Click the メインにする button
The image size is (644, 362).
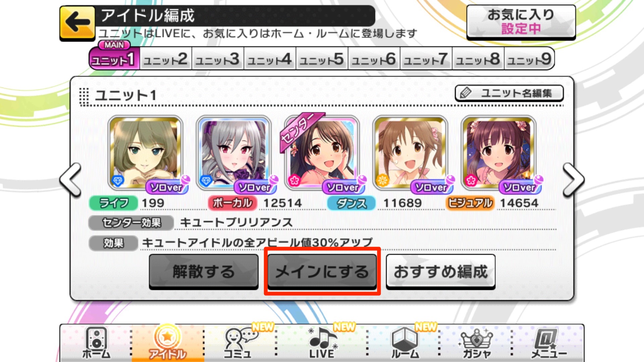click(322, 271)
